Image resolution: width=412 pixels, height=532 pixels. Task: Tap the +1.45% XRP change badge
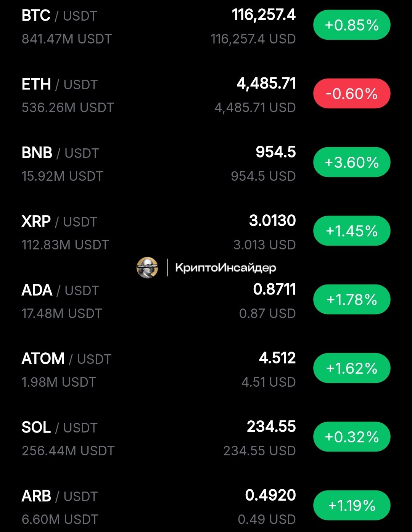[352, 231]
